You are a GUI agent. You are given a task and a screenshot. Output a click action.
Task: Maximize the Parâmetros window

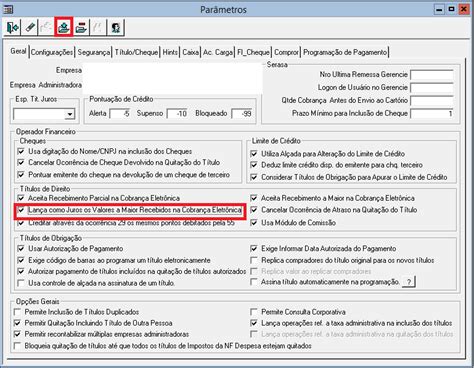click(x=451, y=9)
